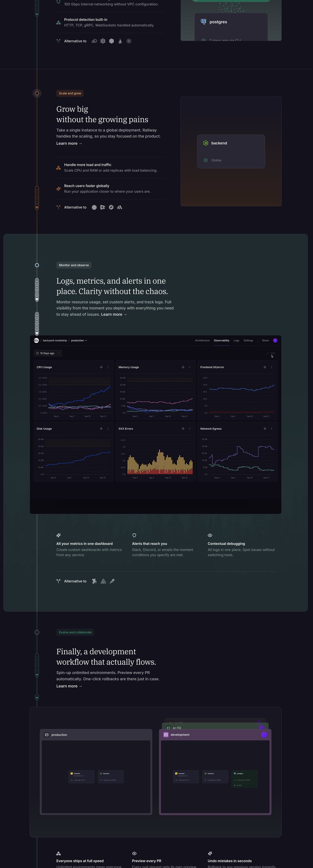Click the move handle on Network Egress panel
313x868 pixels.
(265, 428)
